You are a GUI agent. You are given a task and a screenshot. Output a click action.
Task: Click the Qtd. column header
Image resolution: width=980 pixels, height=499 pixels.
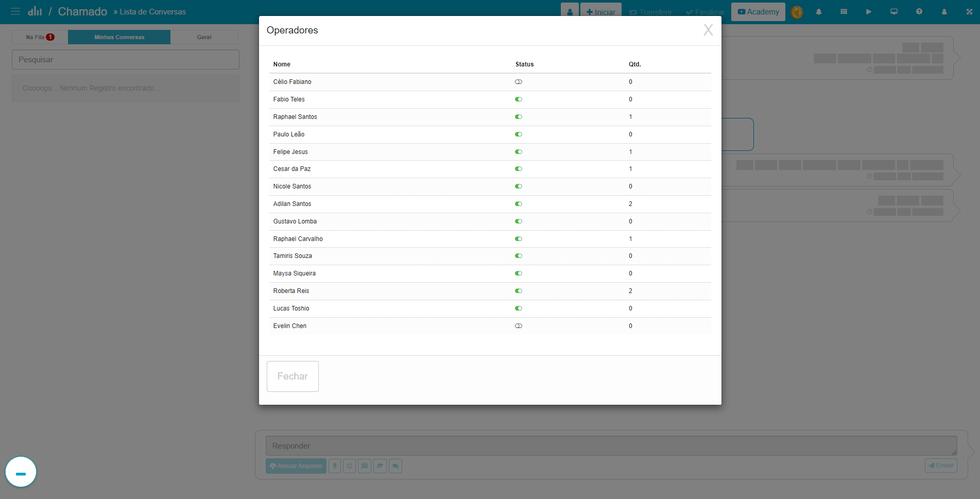coord(634,64)
